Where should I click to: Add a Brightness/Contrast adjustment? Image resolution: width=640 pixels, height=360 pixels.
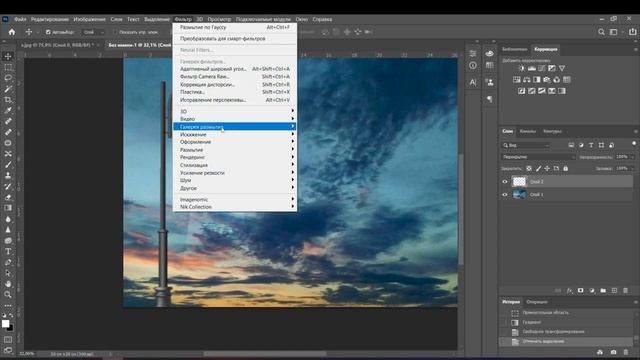pos(522,68)
